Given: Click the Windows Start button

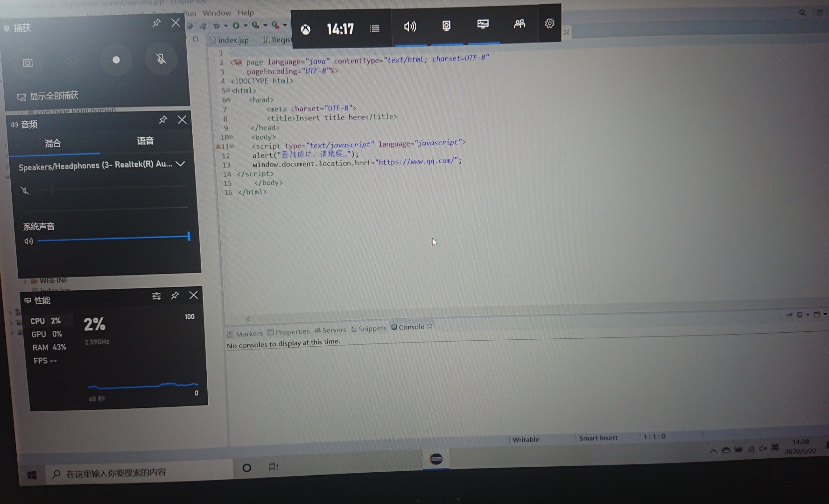Looking at the screenshot, I should 32,475.
